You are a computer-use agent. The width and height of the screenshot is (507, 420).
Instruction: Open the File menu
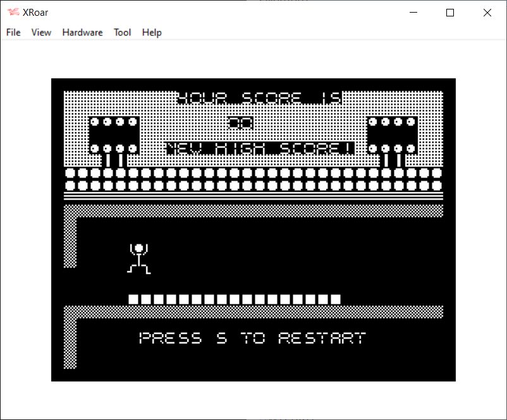[13, 32]
